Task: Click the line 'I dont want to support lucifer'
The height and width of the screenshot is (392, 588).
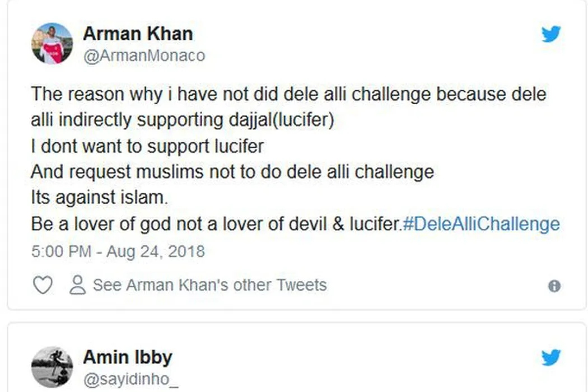Action: [x=147, y=146]
